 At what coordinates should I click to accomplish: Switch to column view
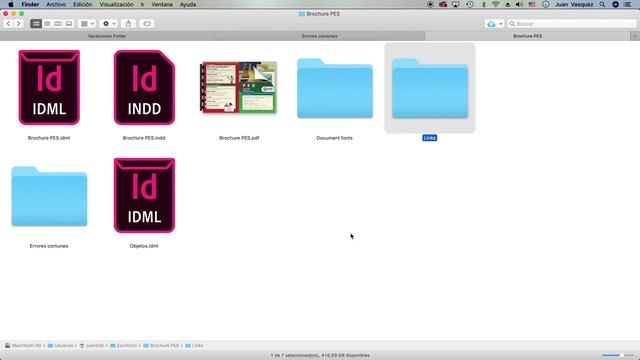pyautogui.click(x=58, y=24)
